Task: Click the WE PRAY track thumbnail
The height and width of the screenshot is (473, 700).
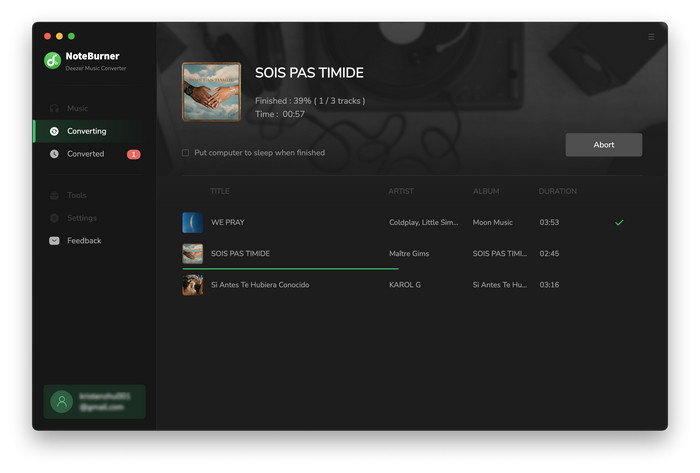Action: (192, 222)
